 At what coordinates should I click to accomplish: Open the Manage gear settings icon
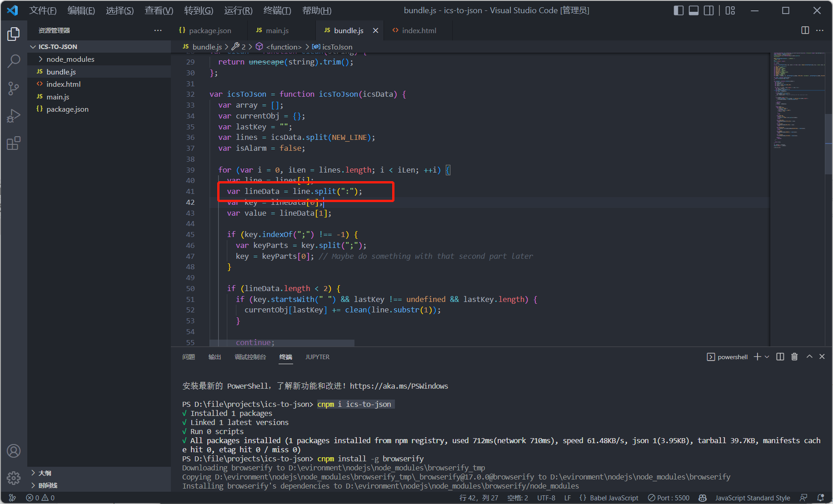(x=14, y=478)
